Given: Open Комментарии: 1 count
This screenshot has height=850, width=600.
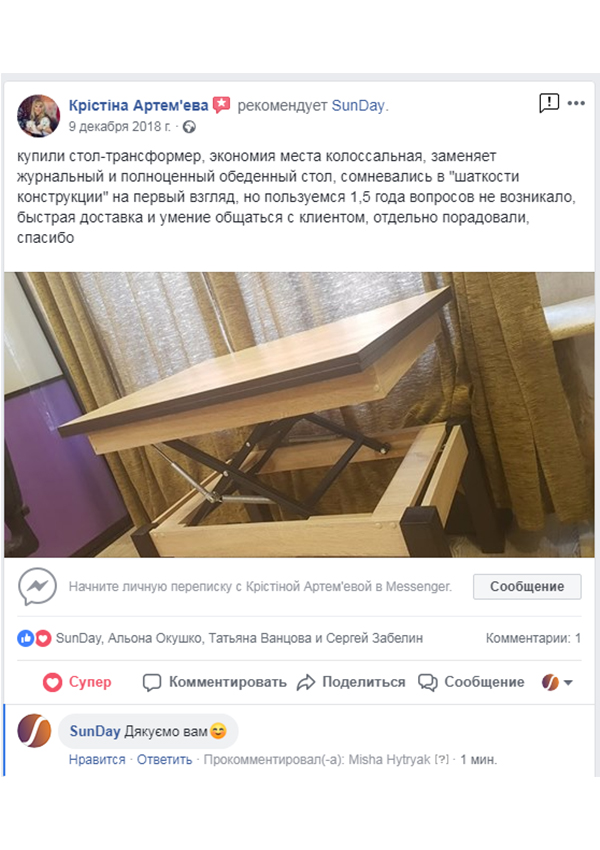Looking at the screenshot, I should click(533, 638).
